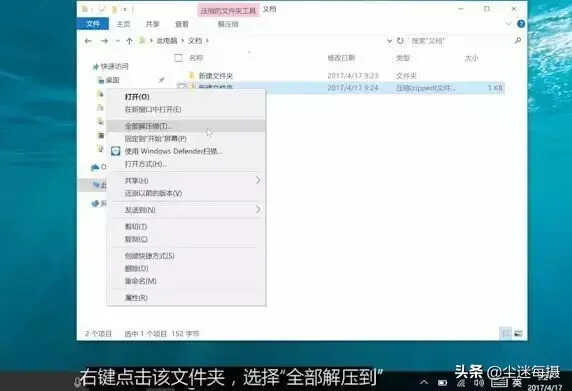Click the 2017/4/17 9:24 date cell
This screenshot has width=572, height=391.
click(353, 88)
